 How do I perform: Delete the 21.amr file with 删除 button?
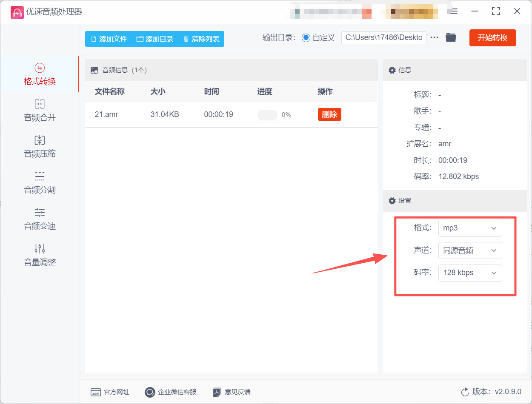(329, 114)
